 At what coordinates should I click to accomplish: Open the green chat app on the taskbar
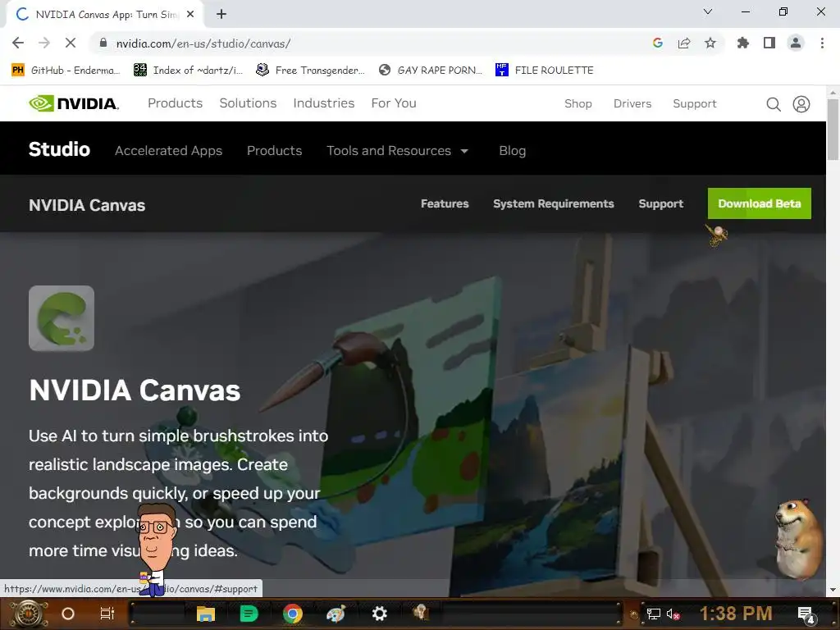tap(249, 614)
